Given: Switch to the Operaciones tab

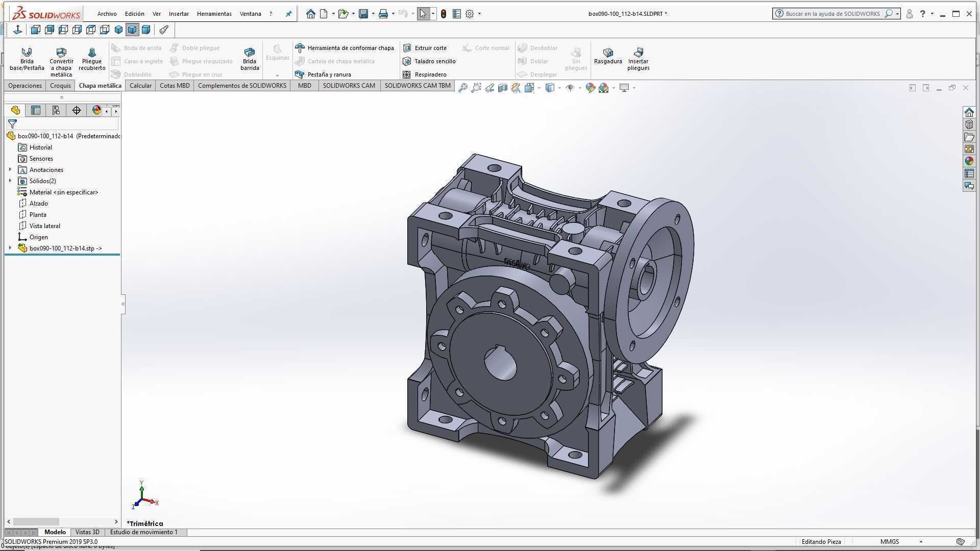Looking at the screenshot, I should pyautogui.click(x=25, y=86).
